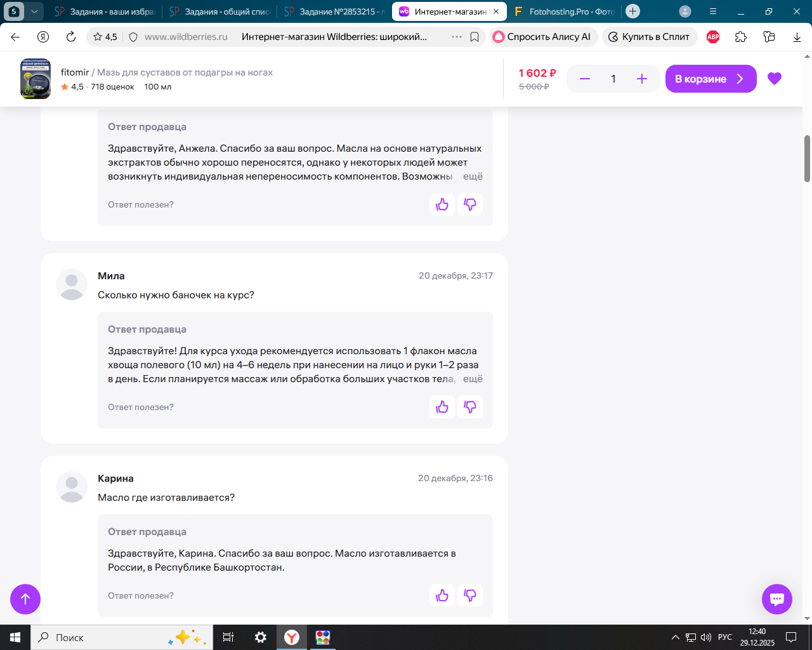812x650 pixels.
Task: Click the purple scroll-to-top arrow button
Action: 25,599
